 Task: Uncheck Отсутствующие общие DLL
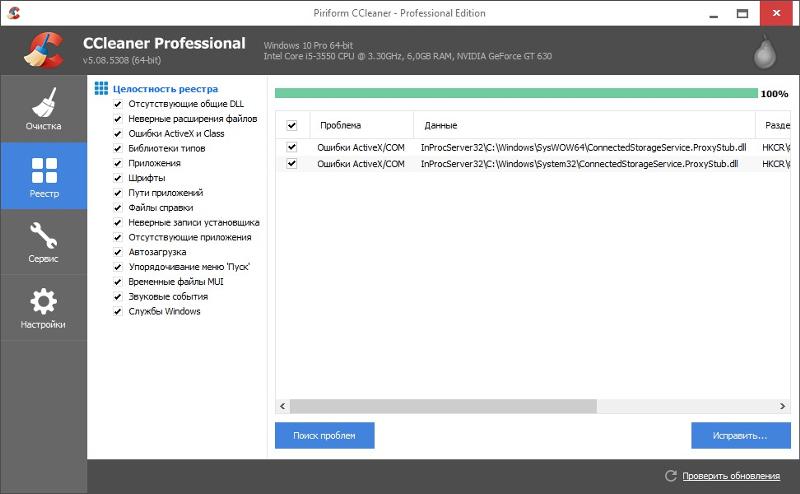coord(118,104)
